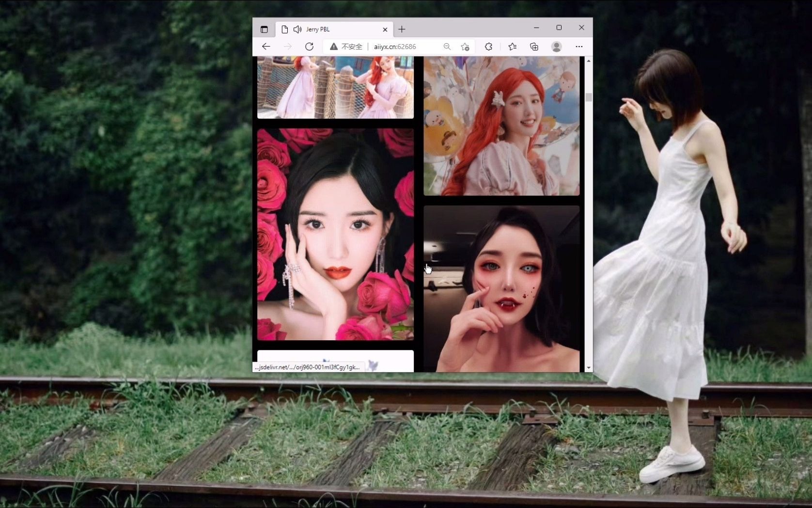The width and height of the screenshot is (812, 508).
Task: Open the pink dress castle image
Action: [335, 87]
